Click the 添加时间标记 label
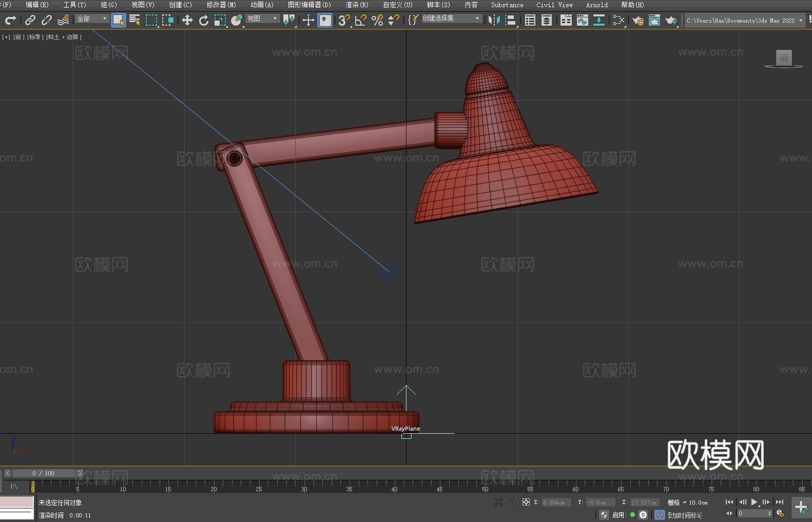812x522 pixels. pos(684,515)
